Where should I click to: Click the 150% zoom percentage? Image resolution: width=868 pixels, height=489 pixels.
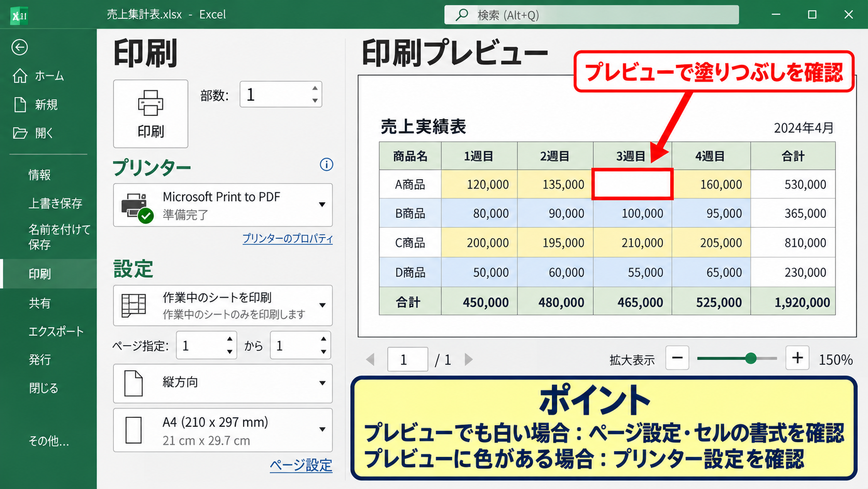click(x=836, y=360)
